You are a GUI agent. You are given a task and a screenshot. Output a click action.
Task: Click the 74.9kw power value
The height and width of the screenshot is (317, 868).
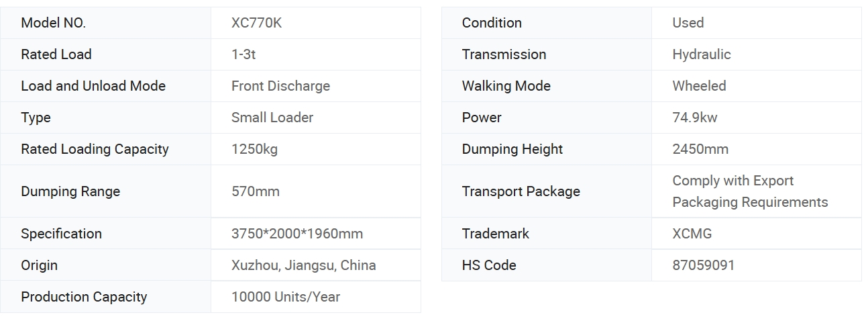(x=695, y=118)
